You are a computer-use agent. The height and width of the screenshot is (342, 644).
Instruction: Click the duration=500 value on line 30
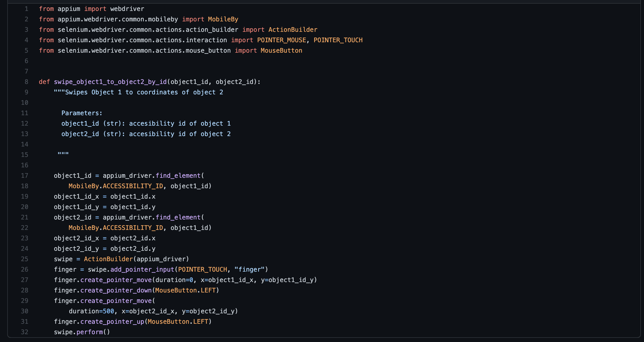(x=91, y=311)
